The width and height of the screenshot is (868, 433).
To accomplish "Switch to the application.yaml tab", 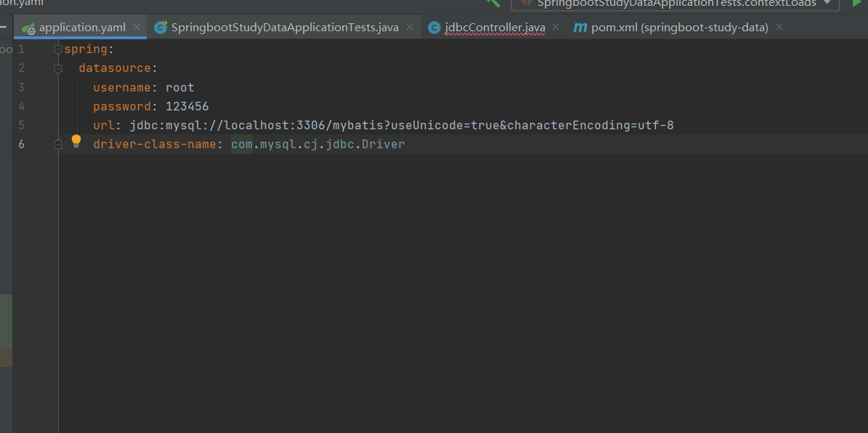I will coord(81,27).
